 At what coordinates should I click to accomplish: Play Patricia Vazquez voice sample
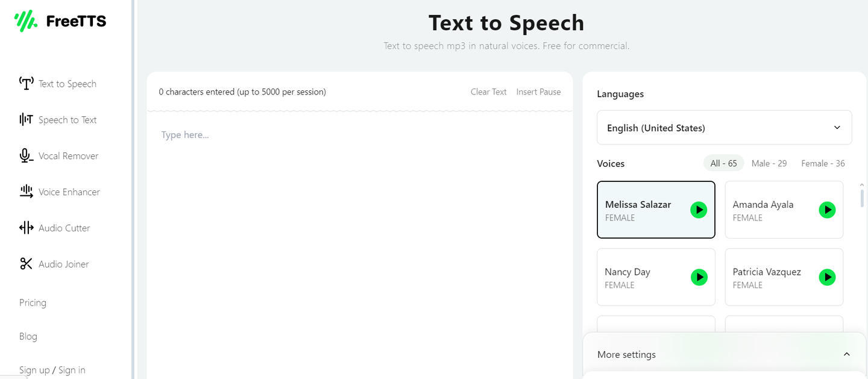pyautogui.click(x=827, y=277)
